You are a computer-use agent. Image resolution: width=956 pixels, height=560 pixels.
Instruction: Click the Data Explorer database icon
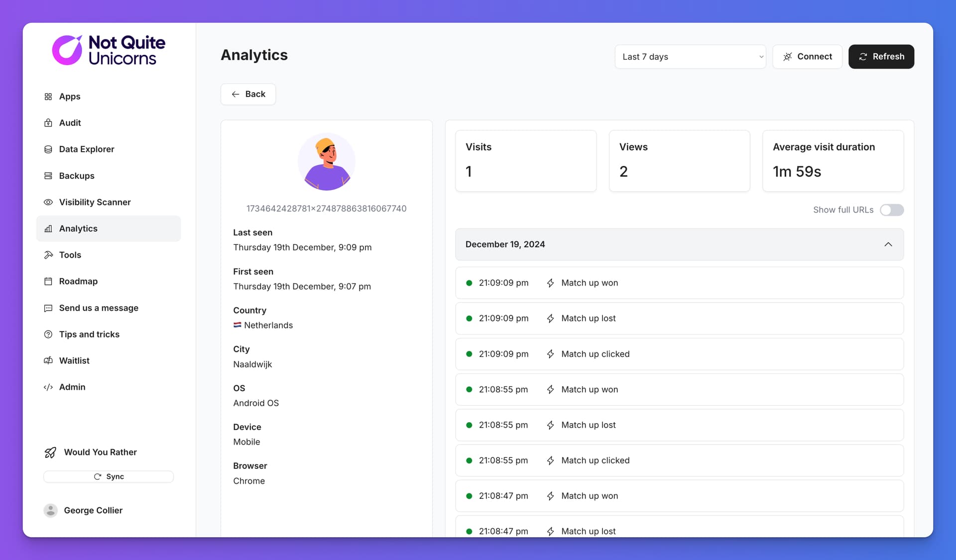48,149
